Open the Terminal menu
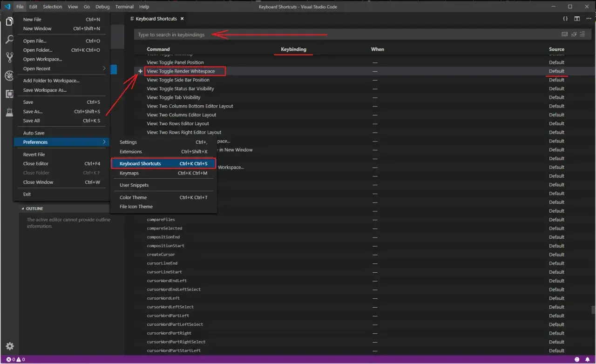 [x=124, y=7]
